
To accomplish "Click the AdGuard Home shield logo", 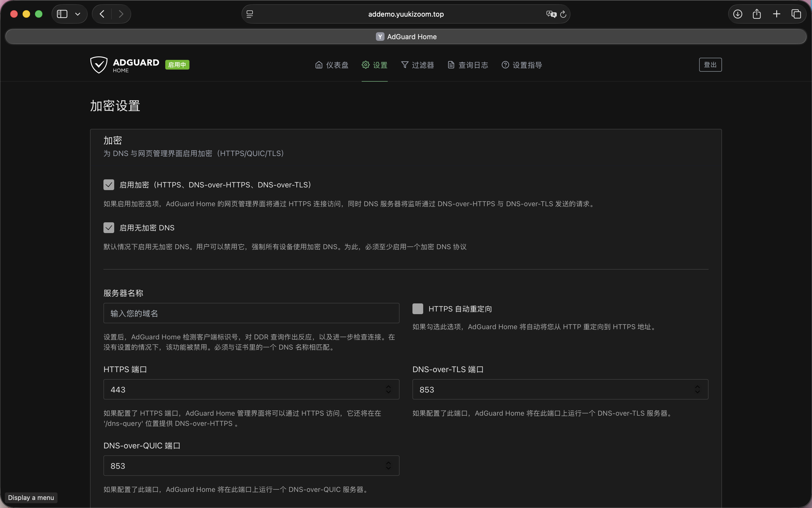I will click(99, 65).
